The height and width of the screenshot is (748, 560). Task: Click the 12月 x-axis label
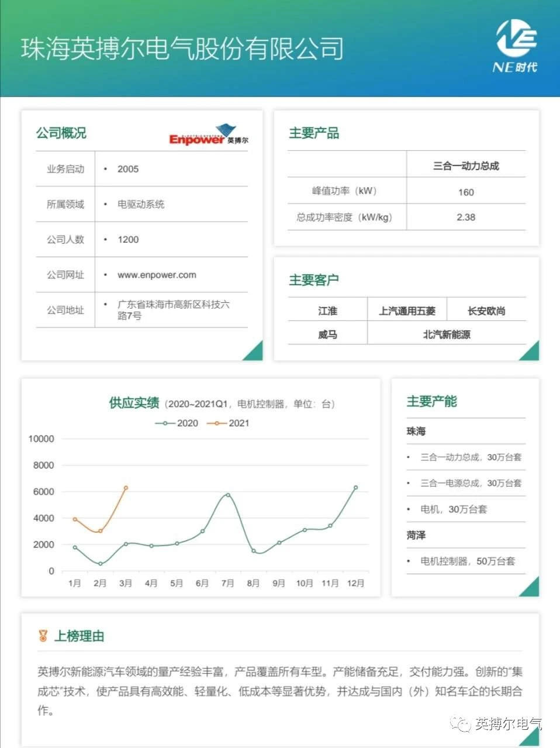356,583
